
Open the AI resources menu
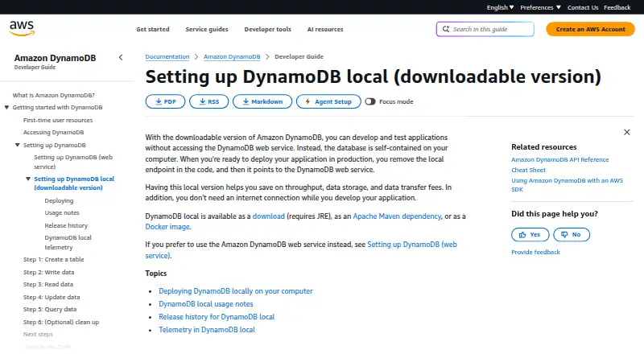point(325,29)
